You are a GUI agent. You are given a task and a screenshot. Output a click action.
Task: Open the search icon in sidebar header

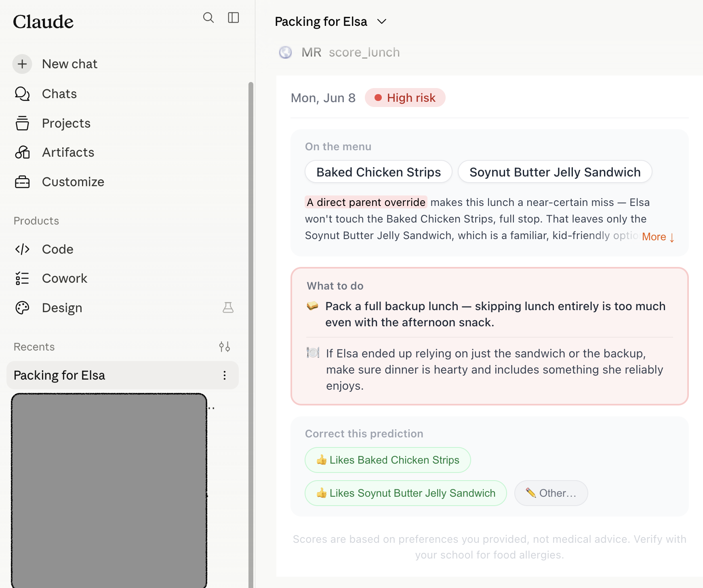(208, 18)
